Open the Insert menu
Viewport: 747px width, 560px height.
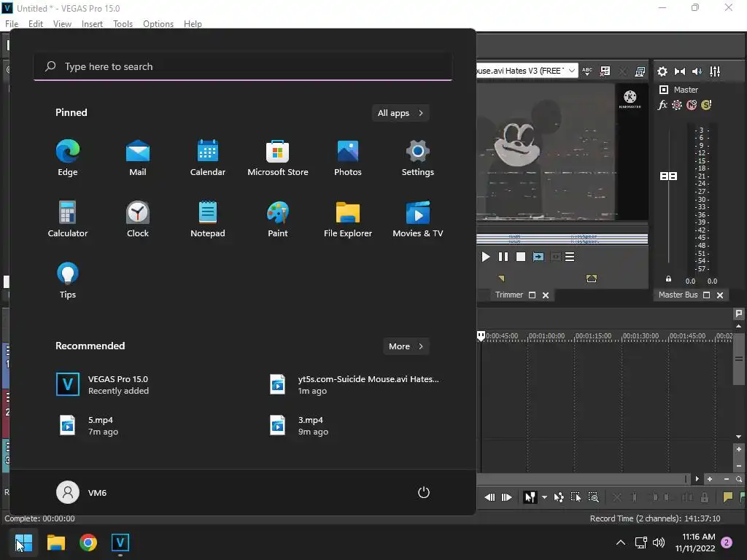click(92, 24)
